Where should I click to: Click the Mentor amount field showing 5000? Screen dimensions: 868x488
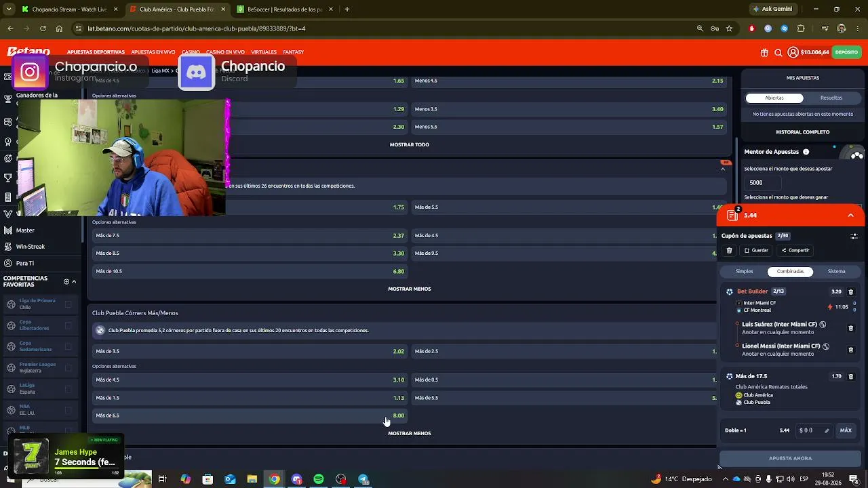764,182
